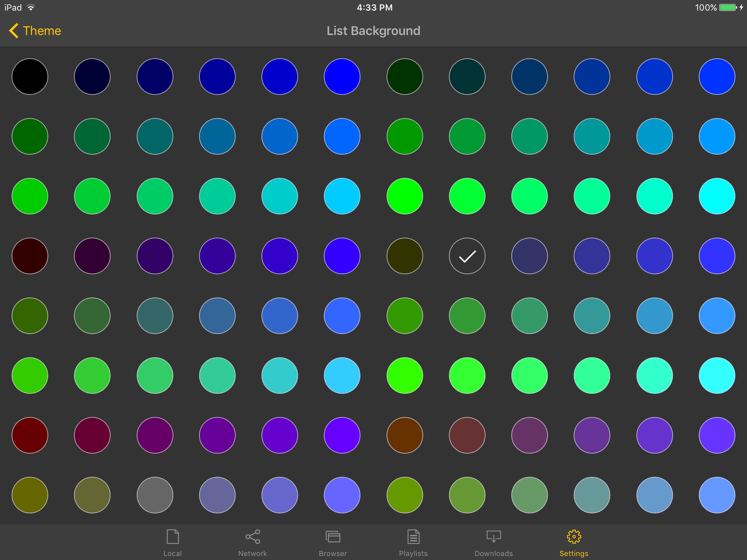
Task: Go back to Theme settings
Action: (x=35, y=31)
